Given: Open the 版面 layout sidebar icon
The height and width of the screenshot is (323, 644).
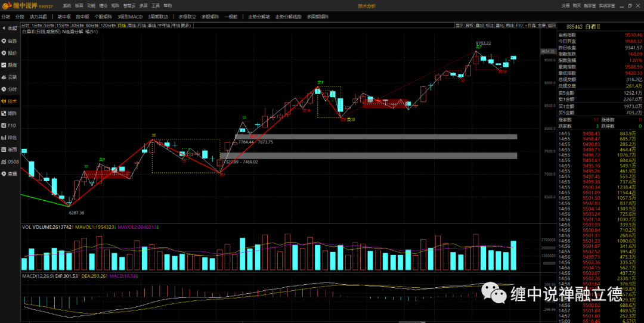Looking at the screenshot, I should [x=10, y=150].
